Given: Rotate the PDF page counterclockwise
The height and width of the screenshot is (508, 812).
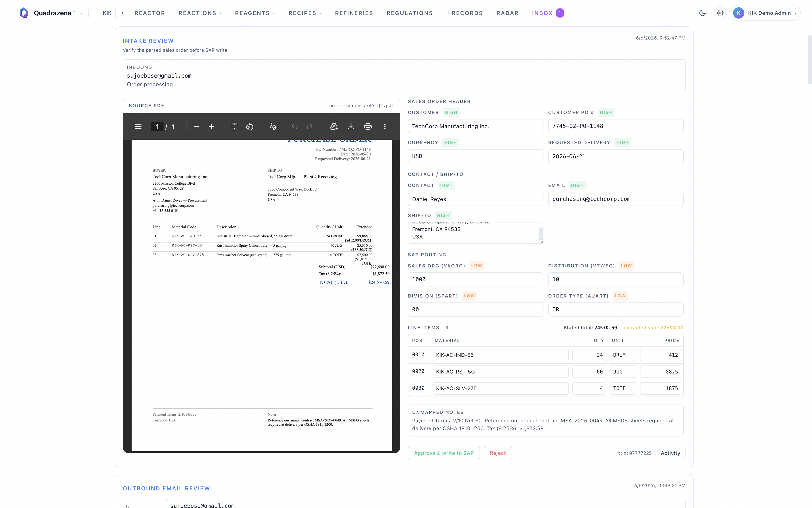Looking at the screenshot, I should [249, 127].
